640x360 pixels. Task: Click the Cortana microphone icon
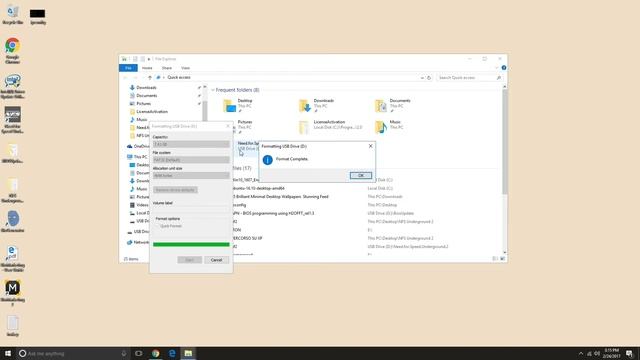(124, 353)
